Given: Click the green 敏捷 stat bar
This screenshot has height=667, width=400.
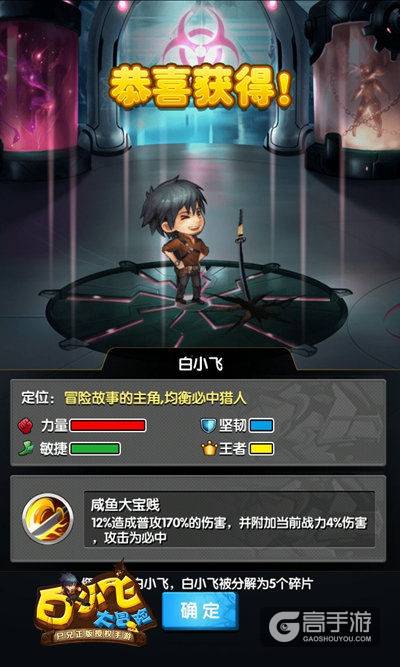Looking at the screenshot, I should click(x=95, y=448).
